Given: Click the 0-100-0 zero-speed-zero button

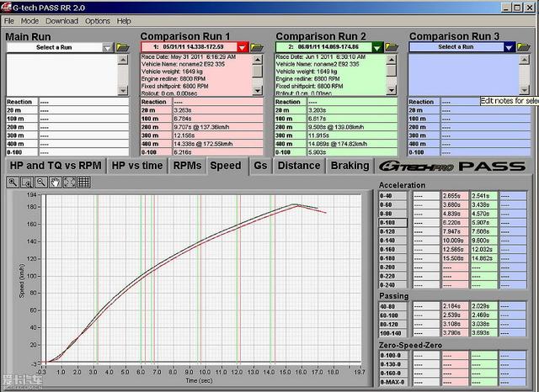Looking at the screenshot, I should [393, 356].
